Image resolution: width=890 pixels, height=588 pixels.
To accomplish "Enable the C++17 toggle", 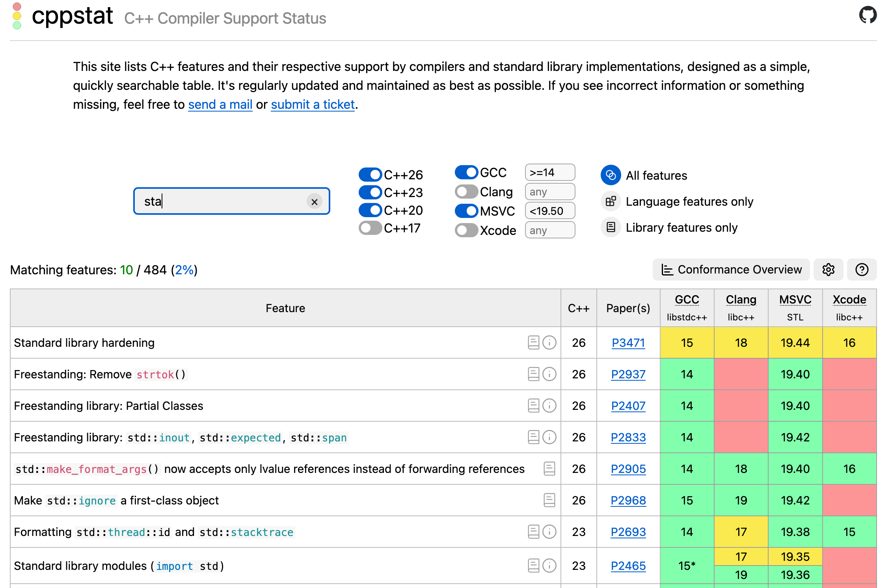I will [370, 228].
